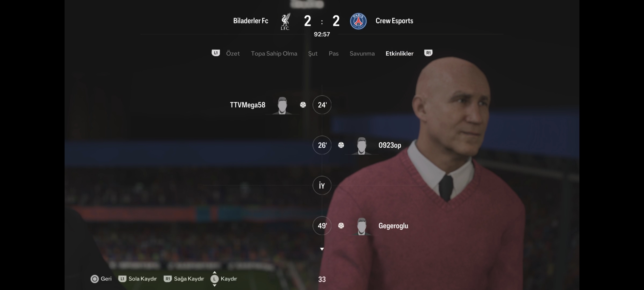Select Gegeroglu's player avatar
This screenshot has width=644, height=290.
coord(361,226)
